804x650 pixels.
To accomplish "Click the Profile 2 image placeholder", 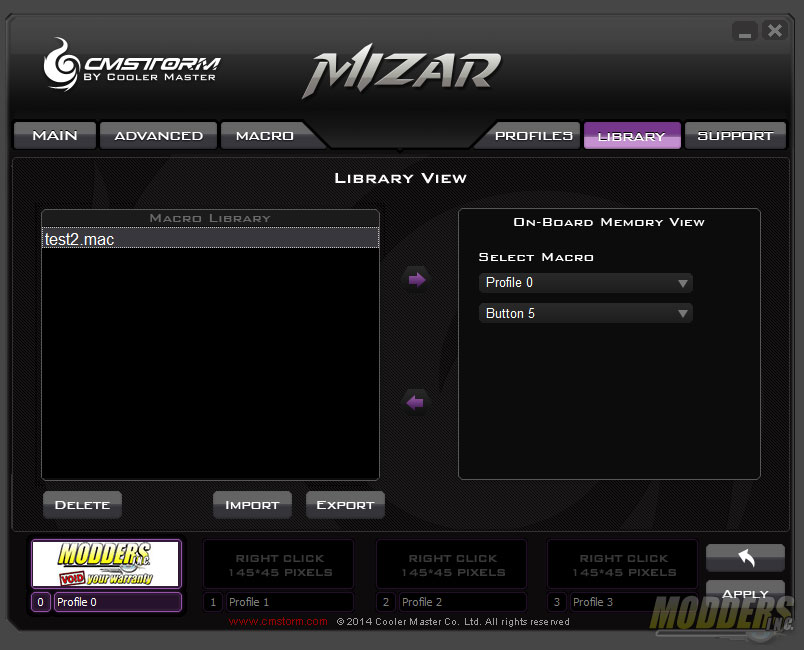I will point(451,564).
